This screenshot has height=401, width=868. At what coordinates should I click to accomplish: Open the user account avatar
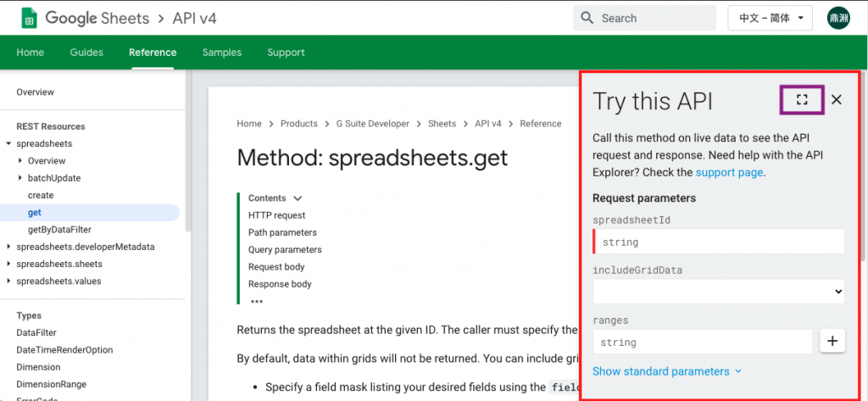(x=838, y=19)
